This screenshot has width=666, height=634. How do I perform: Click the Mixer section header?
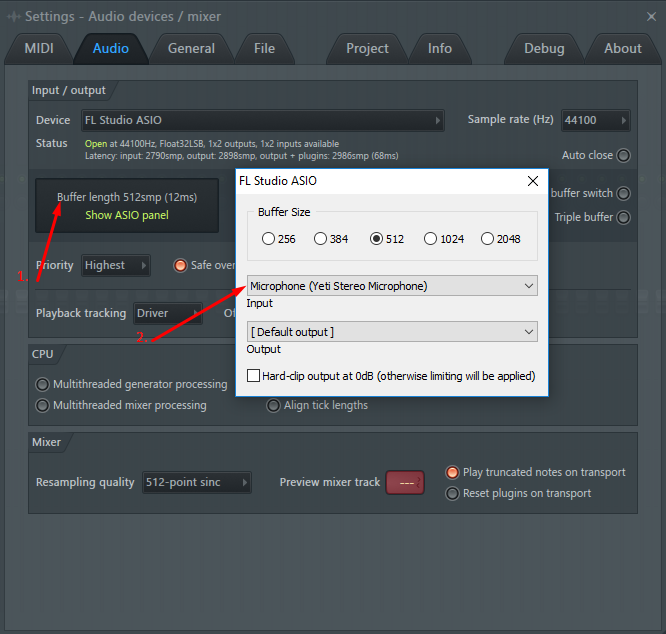coord(47,442)
